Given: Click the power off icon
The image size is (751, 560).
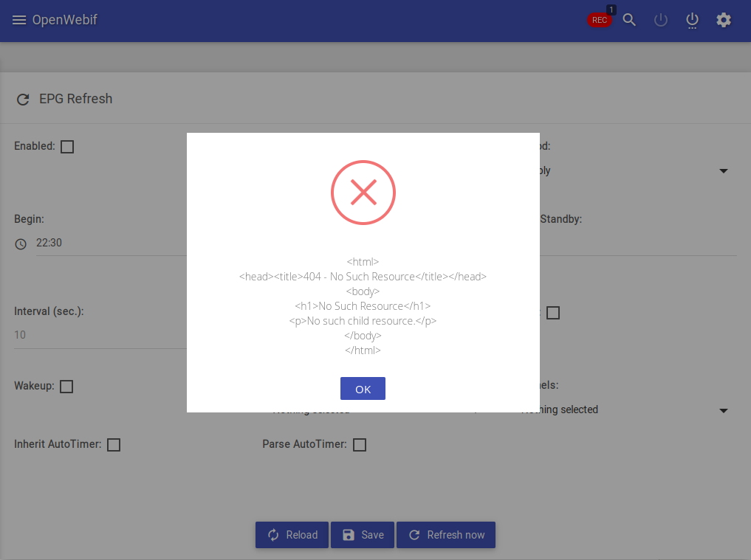Looking at the screenshot, I should point(692,20).
